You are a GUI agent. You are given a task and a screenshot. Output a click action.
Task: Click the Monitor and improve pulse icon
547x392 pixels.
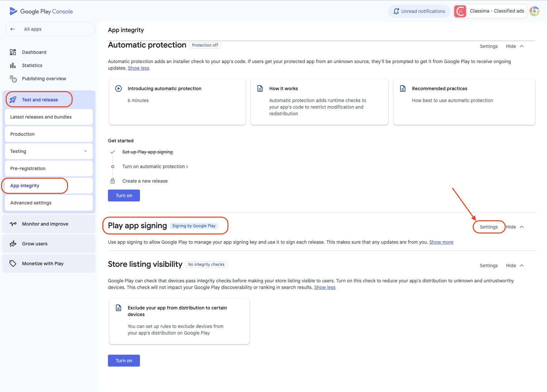[13, 224]
